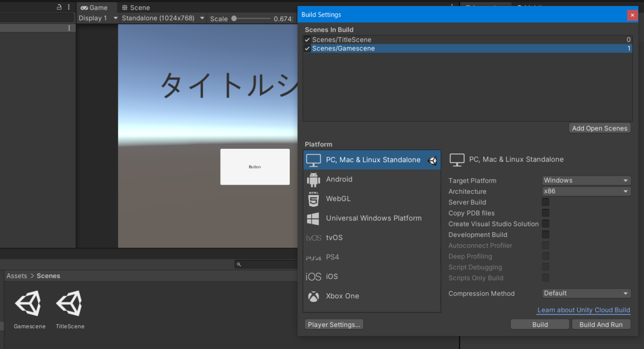Click the search magnifier in the Project panel
The width and height of the screenshot is (644, 349).
click(239, 264)
